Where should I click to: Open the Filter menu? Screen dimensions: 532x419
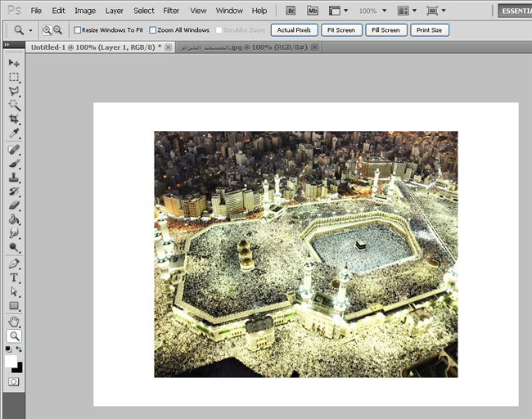point(171,11)
